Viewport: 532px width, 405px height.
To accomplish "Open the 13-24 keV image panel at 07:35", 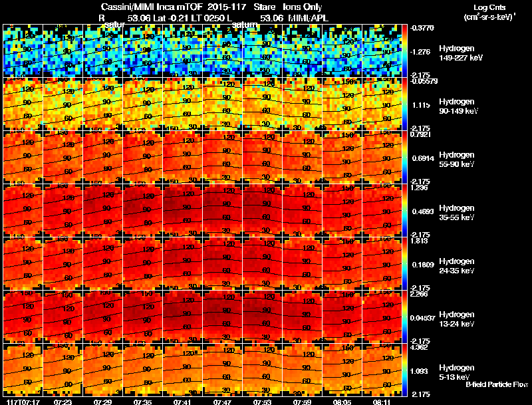I will [142, 317].
